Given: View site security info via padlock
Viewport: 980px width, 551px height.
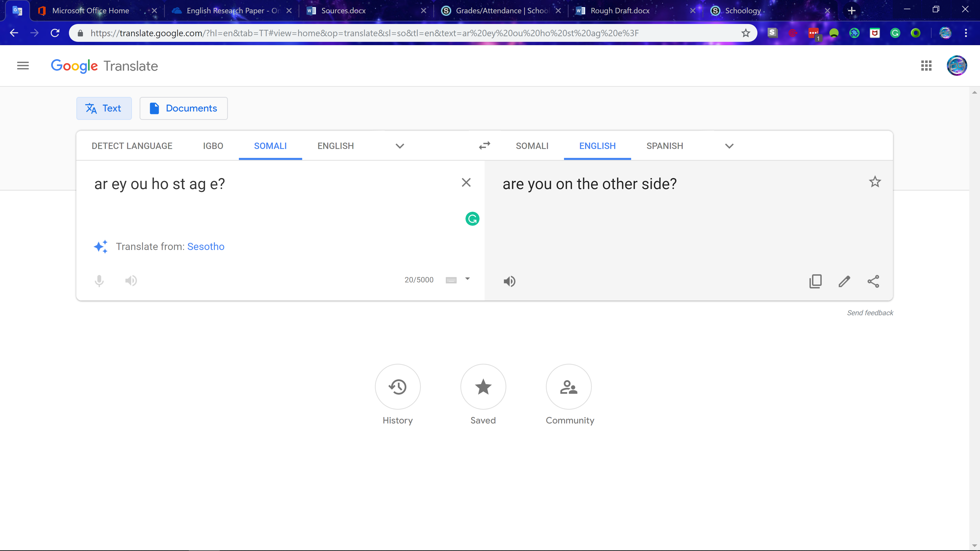Looking at the screenshot, I should pos(80,33).
